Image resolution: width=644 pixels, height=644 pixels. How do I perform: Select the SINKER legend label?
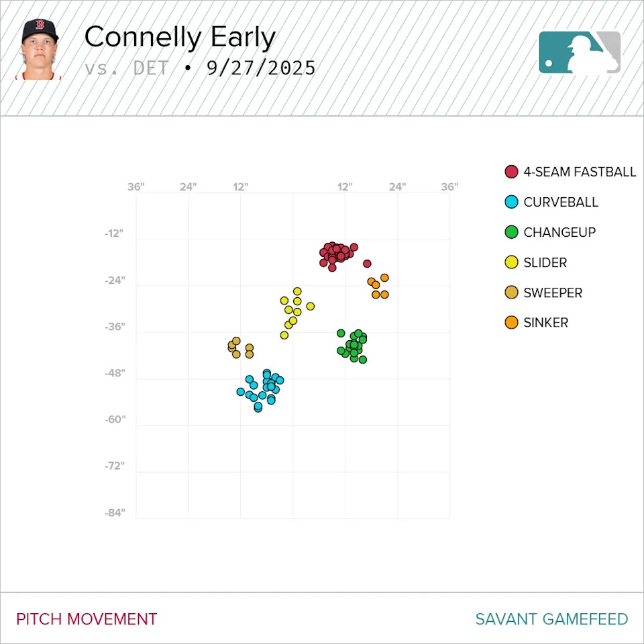(546, 323)
